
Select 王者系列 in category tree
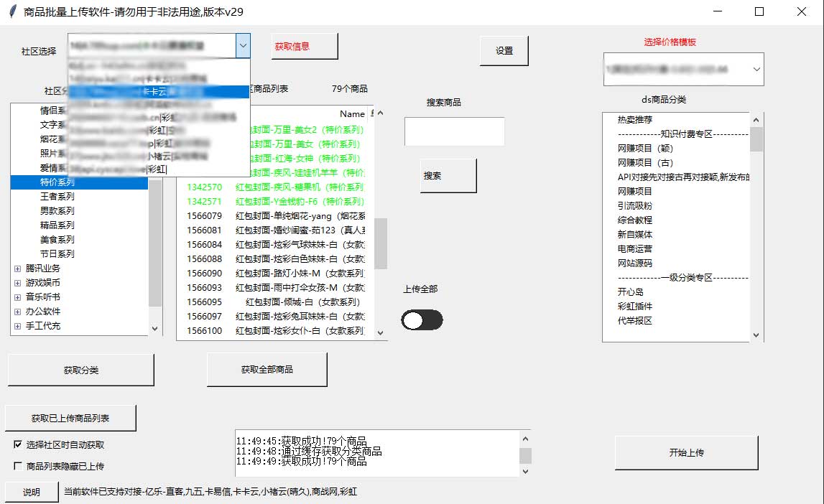click(57, 196)
